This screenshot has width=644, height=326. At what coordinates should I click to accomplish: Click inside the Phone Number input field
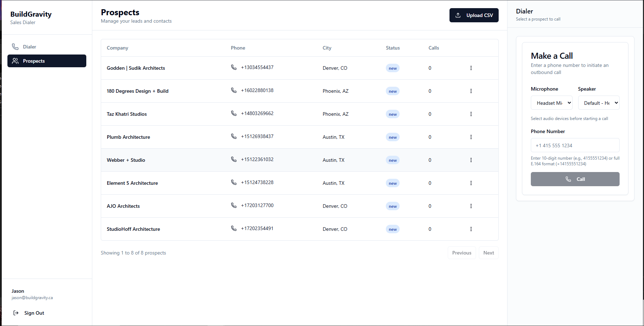(575, 145)
